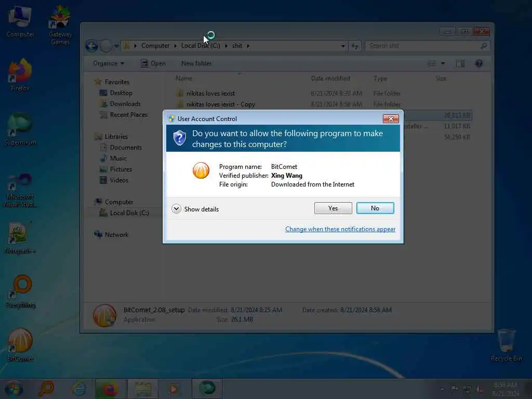The image size is (532, 399).
Task: Open change view dropdown arrow
Action: (443, 63)
